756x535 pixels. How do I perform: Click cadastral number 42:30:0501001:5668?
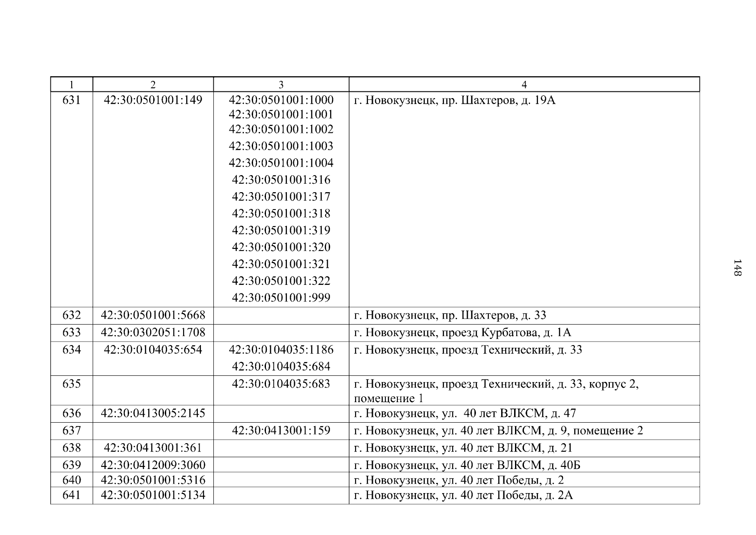(x=153, y=315)
